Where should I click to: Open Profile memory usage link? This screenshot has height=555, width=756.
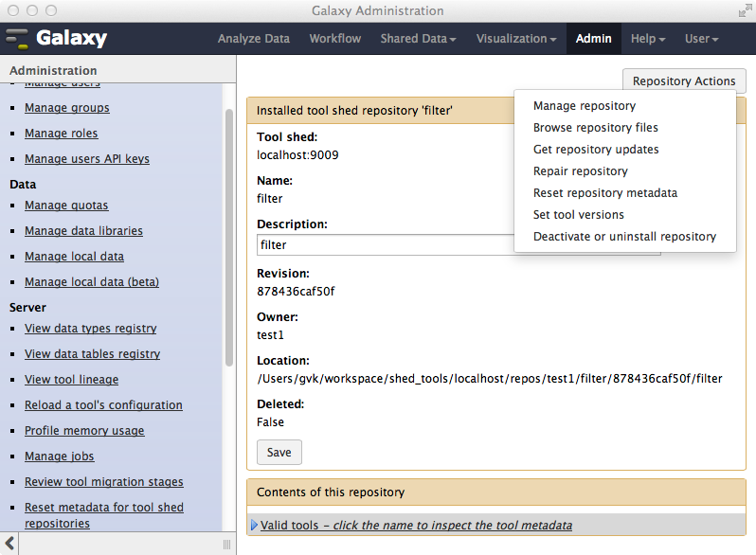click(x=84, y=431)
